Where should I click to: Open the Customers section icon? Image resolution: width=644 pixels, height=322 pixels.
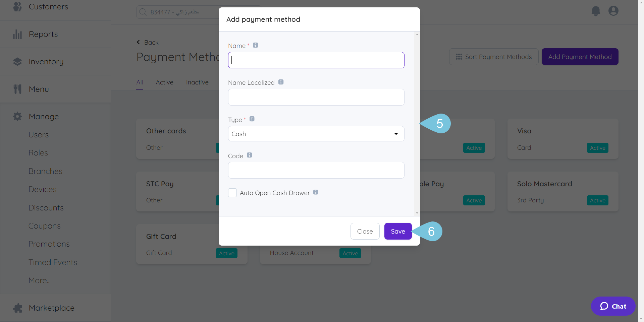tap(17, 7)
